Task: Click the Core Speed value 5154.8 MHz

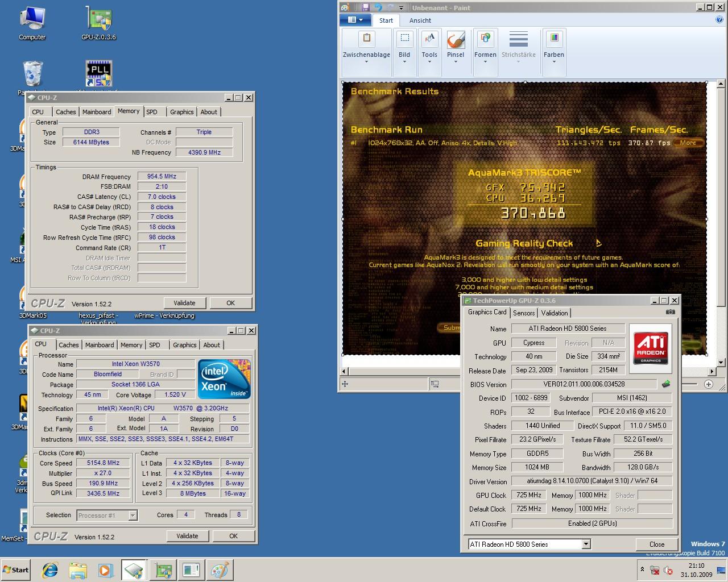Action: point(103,463)
